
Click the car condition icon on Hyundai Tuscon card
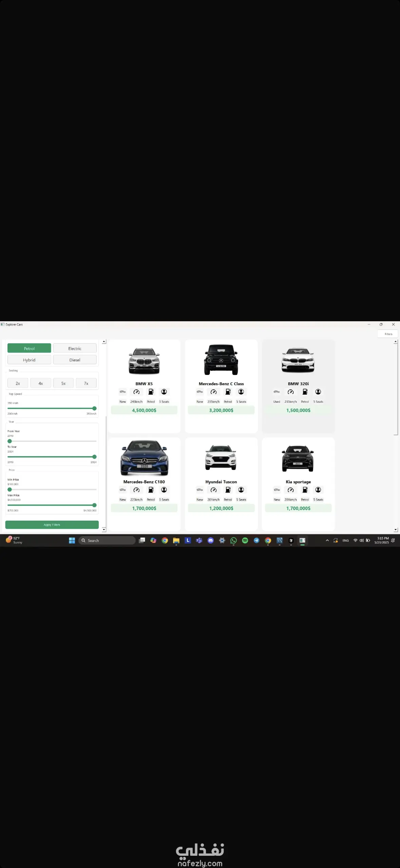point(200,490)
